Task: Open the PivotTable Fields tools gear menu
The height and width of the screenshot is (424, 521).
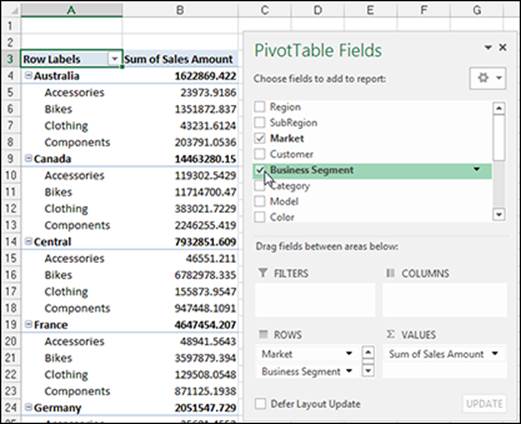Action: pyautogui.click(x=488, y=78)
